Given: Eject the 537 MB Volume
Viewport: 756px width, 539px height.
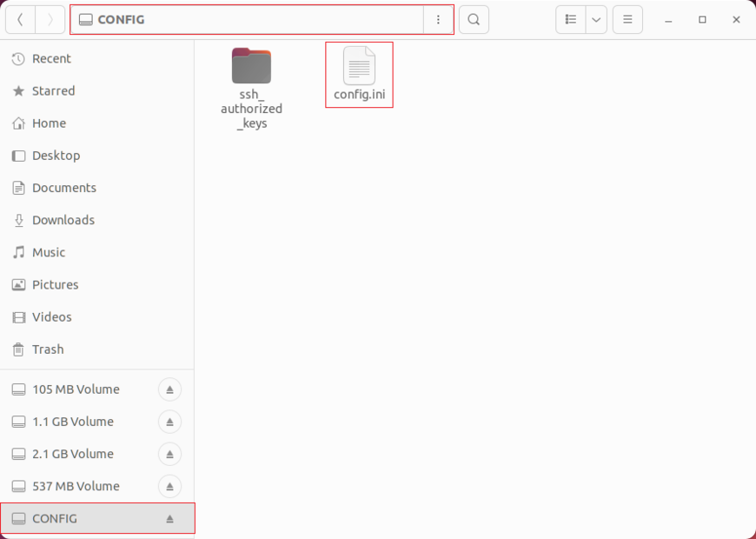Looking at the screenshot, I should [x=170, y=486].
